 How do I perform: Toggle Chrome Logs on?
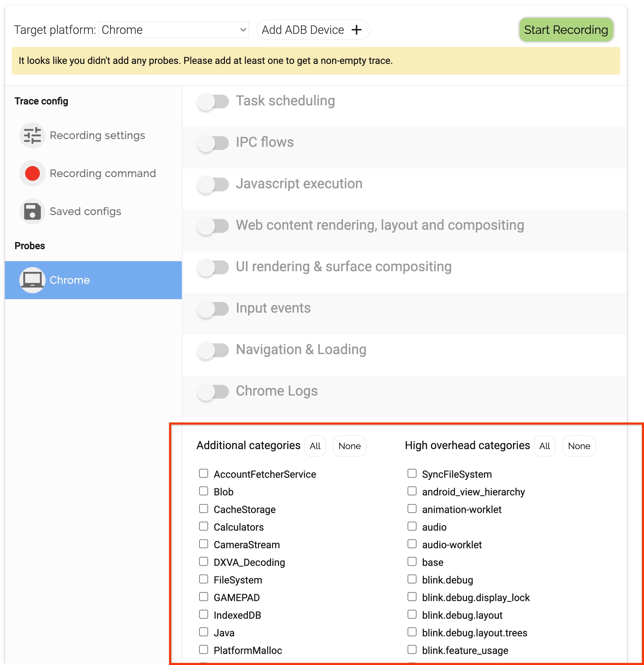pyautogui.click(x=213, y=392)
